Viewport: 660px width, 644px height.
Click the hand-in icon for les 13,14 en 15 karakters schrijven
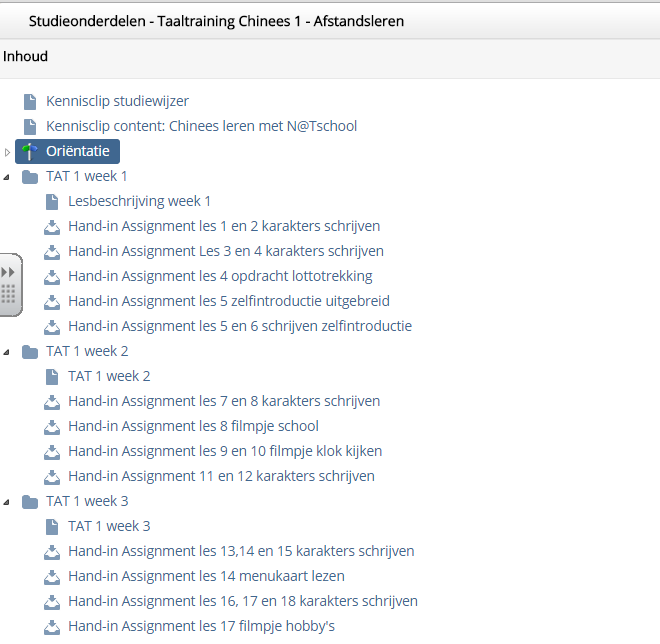52,552
